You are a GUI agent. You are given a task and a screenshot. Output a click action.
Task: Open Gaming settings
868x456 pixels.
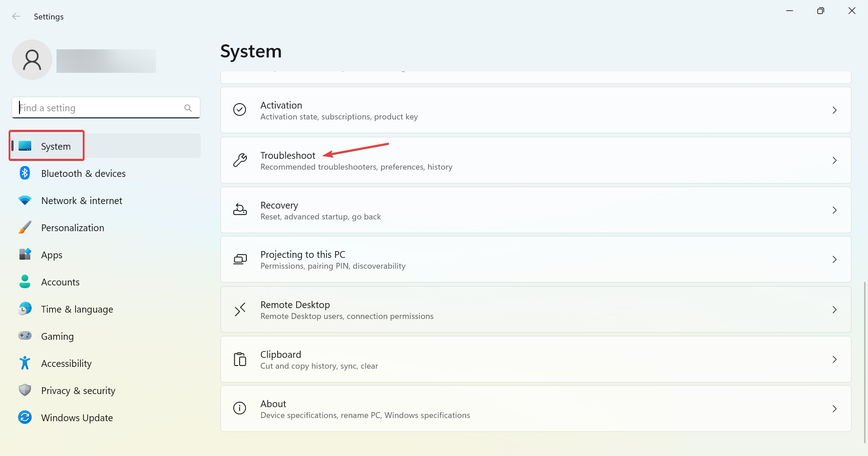[x=106, y=336]
